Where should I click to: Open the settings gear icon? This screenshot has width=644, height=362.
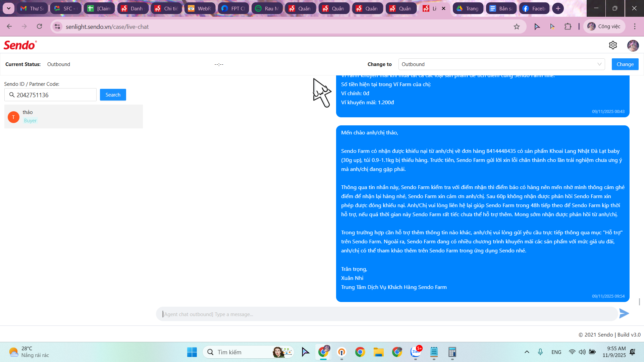[x=613, y=45]
